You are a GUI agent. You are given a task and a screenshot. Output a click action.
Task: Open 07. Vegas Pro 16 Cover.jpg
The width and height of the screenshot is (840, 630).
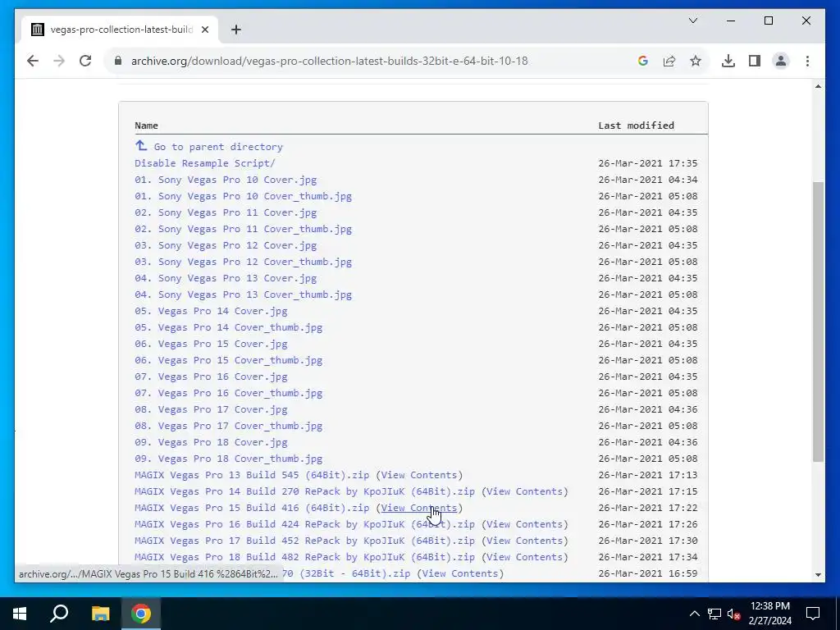211,377
